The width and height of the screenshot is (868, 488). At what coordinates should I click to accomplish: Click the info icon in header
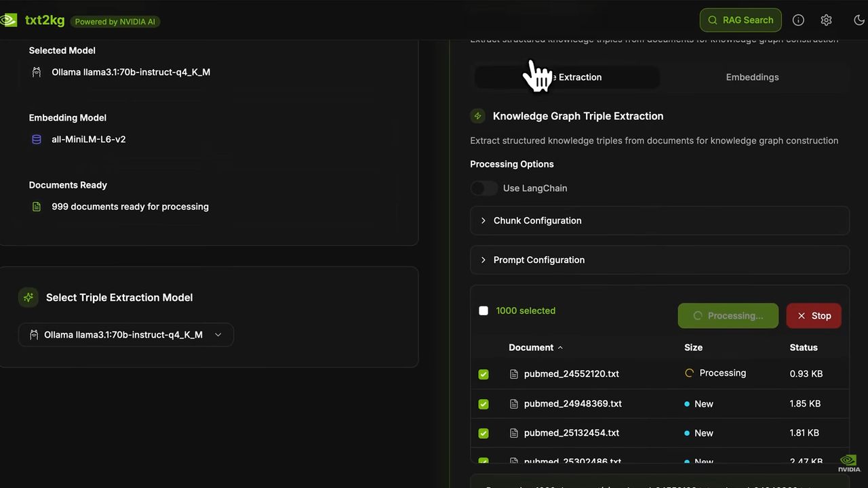pyautogui.click(x=798, y=20)
